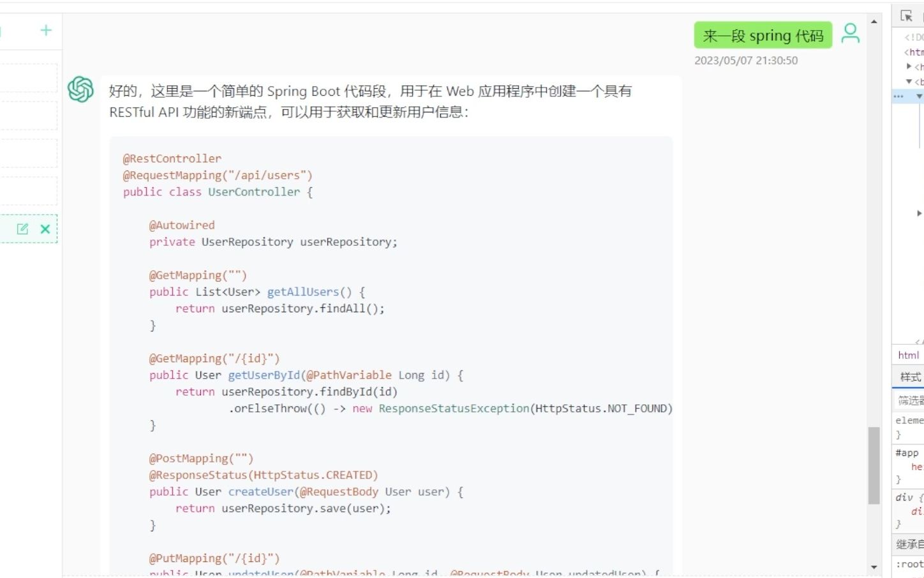
Task: Expand the collapsed head node in DevTools tree
Action: click(909, 66)
